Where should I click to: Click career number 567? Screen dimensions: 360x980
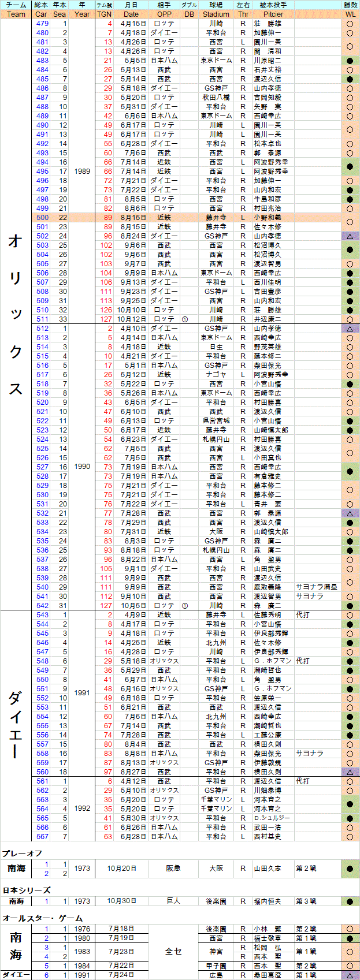click(42, 837)
